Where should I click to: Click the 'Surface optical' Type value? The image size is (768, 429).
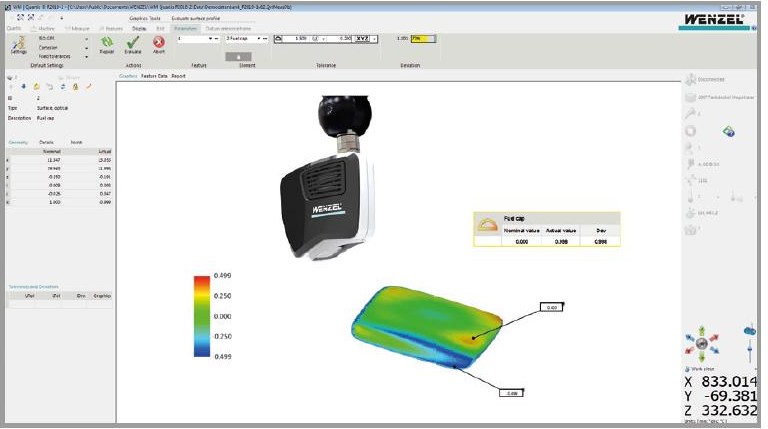pyautogui.click(x=52, y=108)
